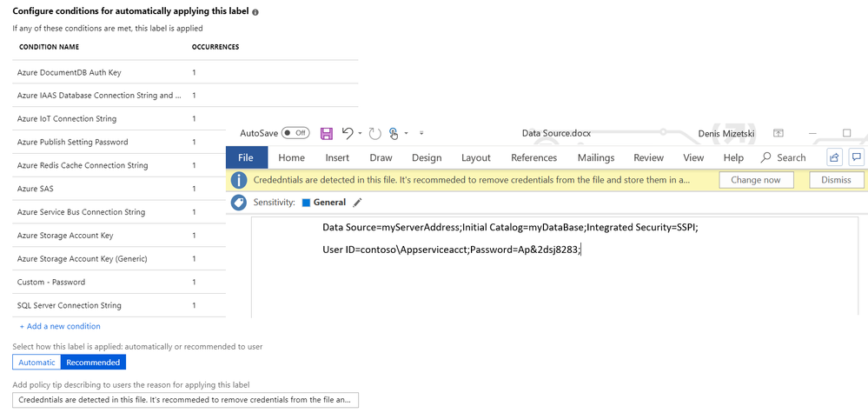Screen dimensions: 868x413
Task: Click occurrences value for Azure SAS
Action: pos(194,189)
